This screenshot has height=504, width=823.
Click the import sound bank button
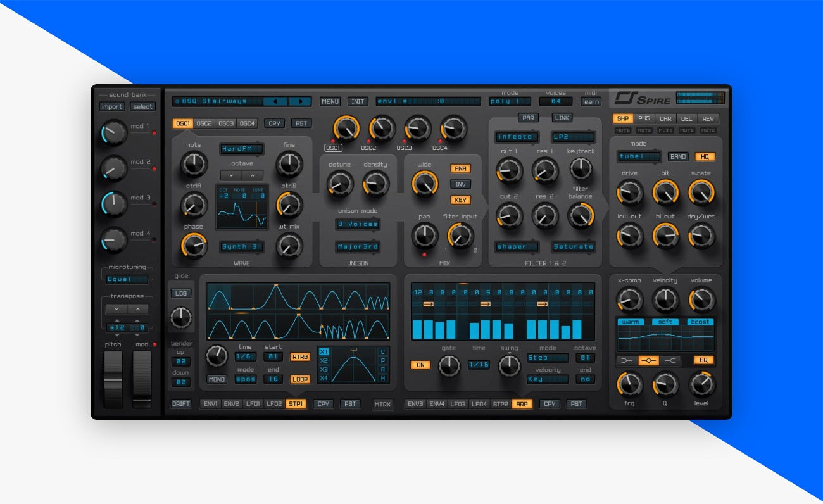click(111, 106)
